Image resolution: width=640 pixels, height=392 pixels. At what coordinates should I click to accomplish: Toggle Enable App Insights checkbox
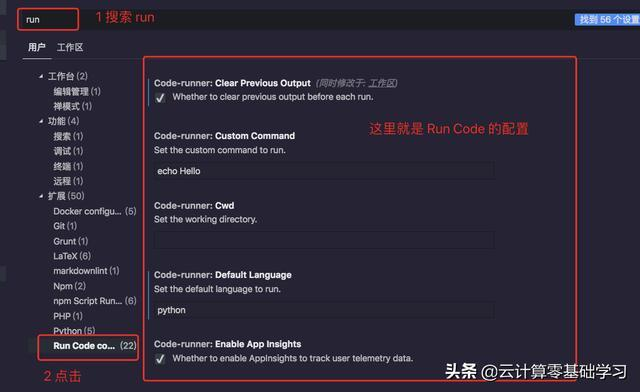tap(160, 359)
